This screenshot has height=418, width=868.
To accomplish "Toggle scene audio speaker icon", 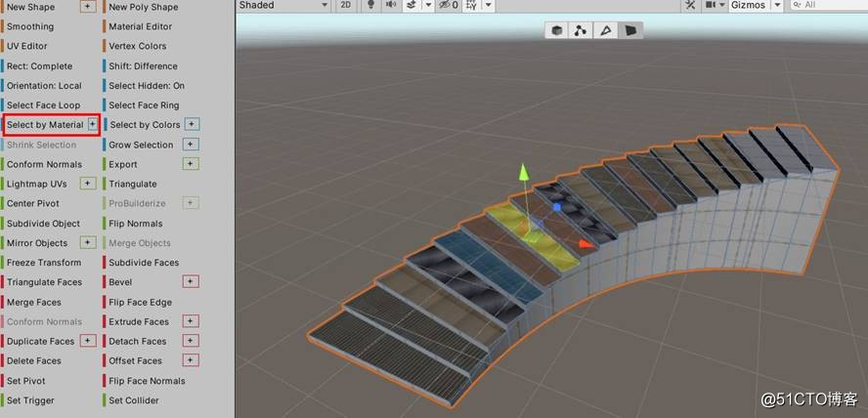I will click(391, 5).
